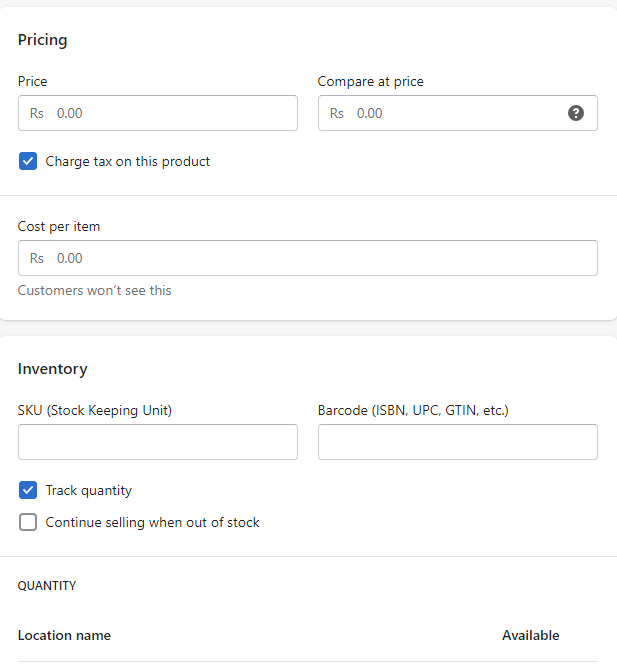Click the QUANTITY subsection heading

coord(47,585)
